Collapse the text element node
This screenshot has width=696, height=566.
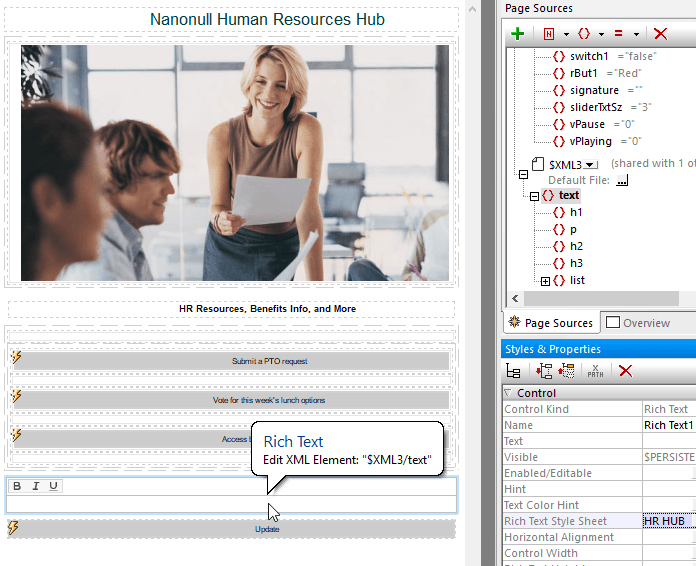534,196
